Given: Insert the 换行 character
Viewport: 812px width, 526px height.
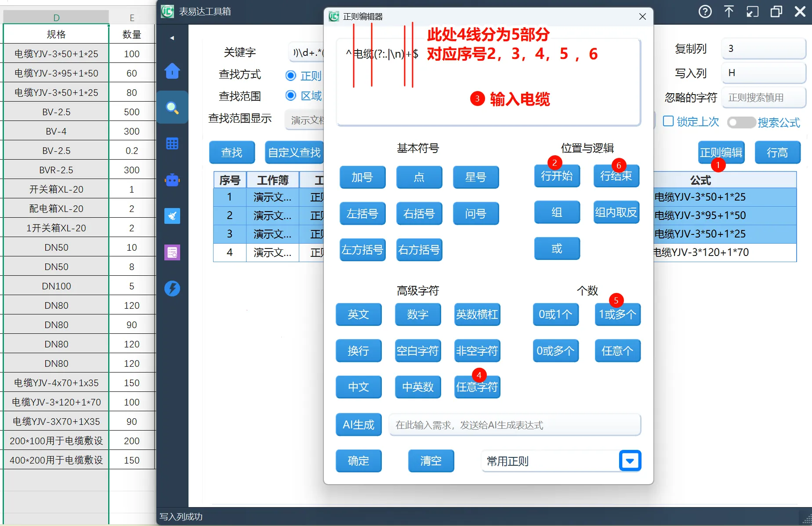Looking at the screenshot, I should pyautogui.click(x=359, y=351).
